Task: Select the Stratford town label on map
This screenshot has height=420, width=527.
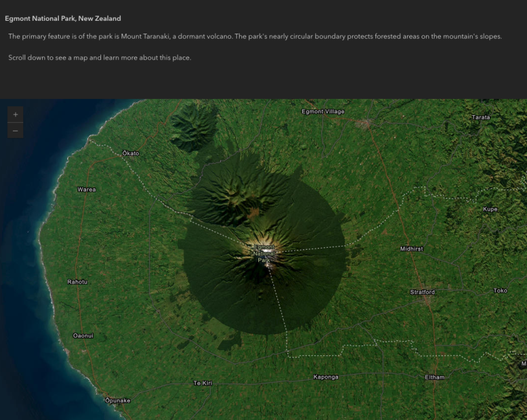Action: [422, 292]
